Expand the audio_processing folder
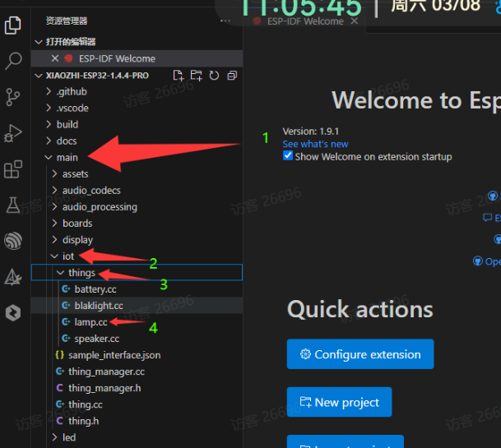 (54, 206)
